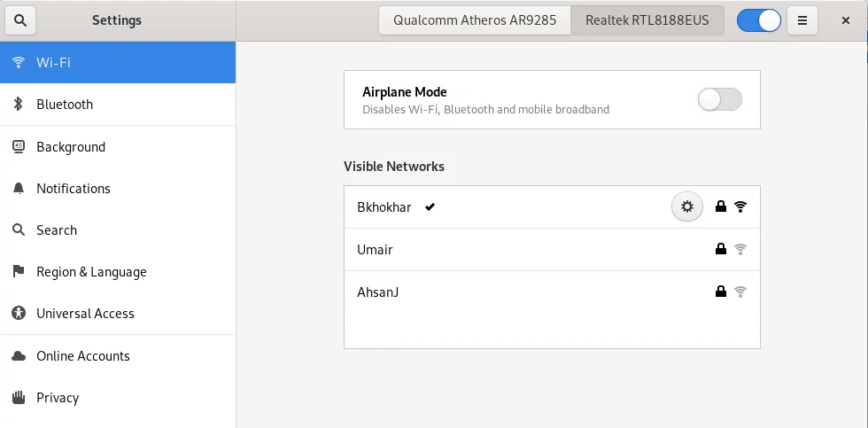Close the Settings window

[845, 20]
